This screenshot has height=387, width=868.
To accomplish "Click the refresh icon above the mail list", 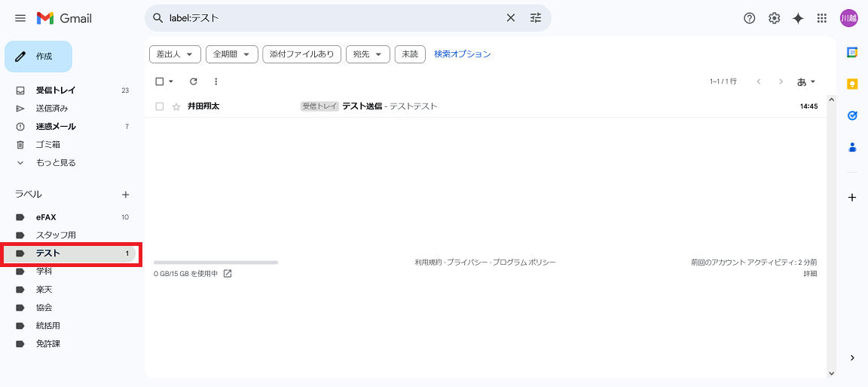I will tap(194, 81).
